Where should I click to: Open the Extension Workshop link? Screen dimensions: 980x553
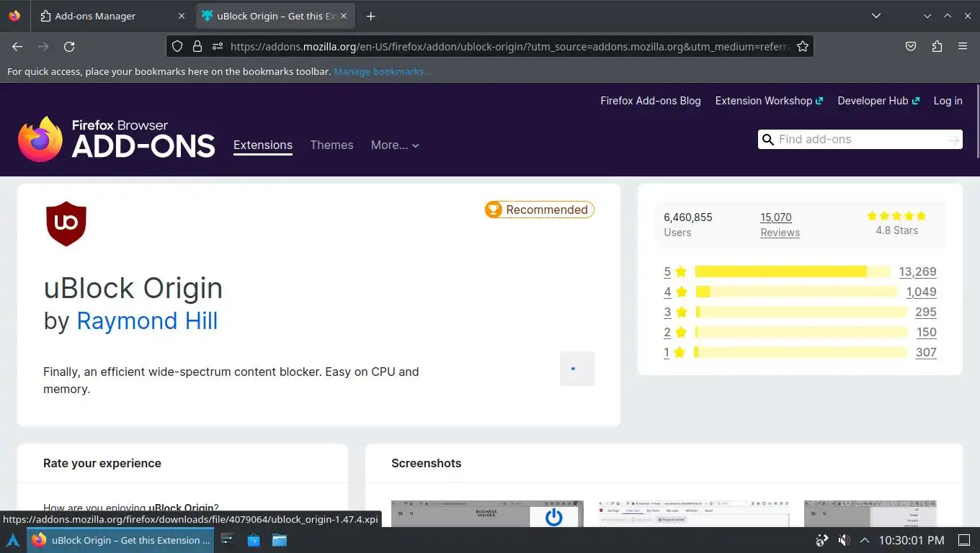click(769, 101)
